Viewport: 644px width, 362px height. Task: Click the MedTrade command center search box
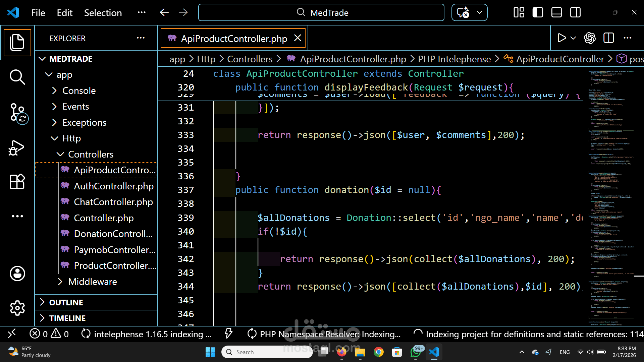click(x=321, y=13)
